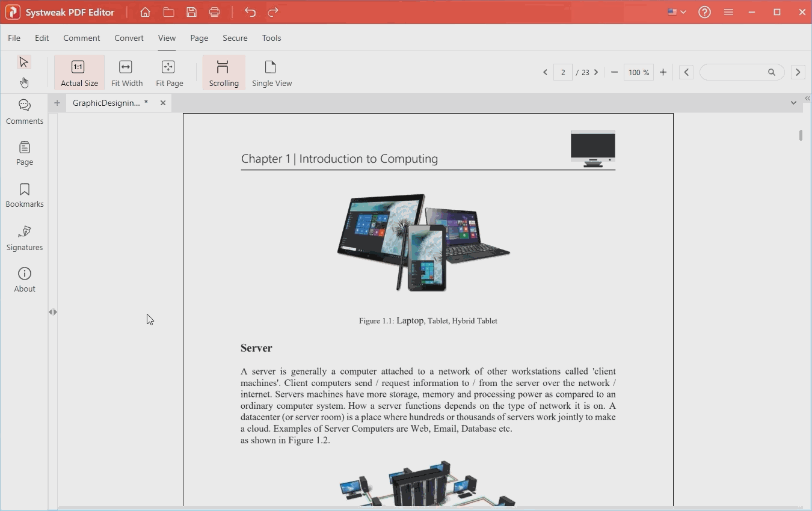Viewport: 812px width, 511px height.
Task: Open the Signatures panel
Action: 25,238
